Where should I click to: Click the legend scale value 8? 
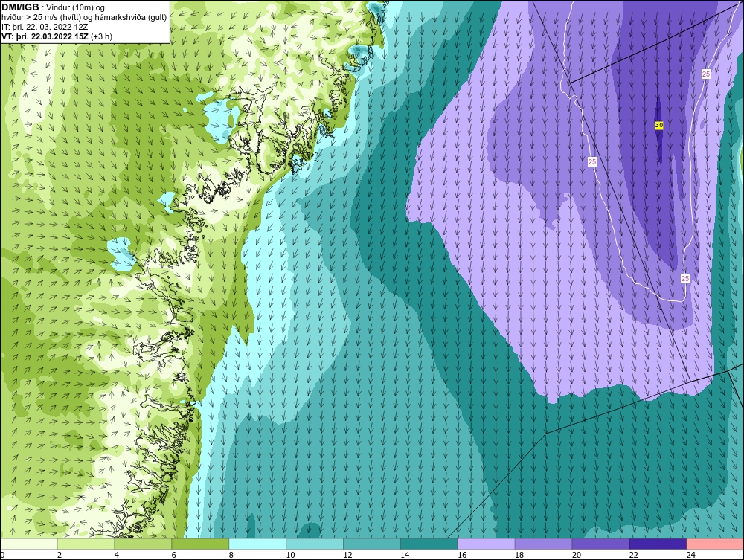click(231, 555)
